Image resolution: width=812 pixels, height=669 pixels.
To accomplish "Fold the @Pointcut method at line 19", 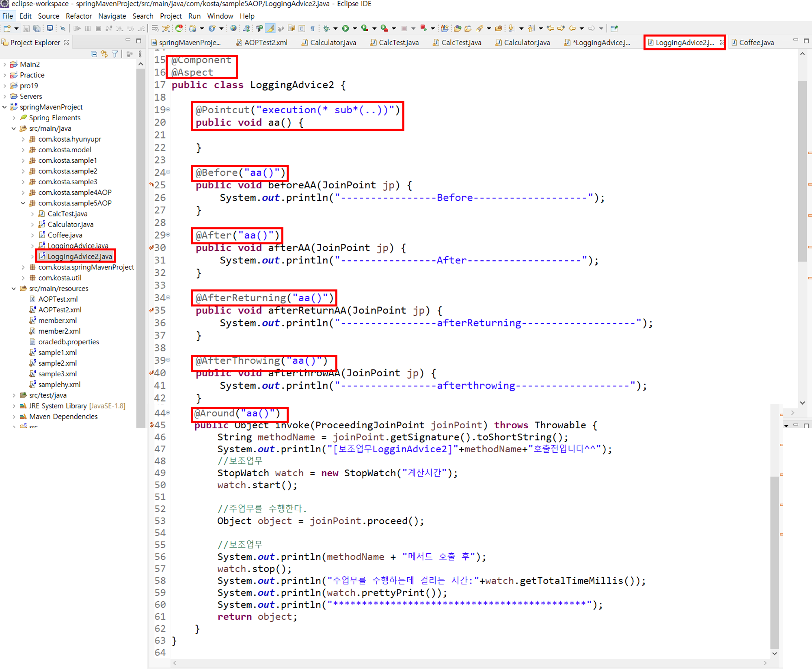I will point(168,110).
